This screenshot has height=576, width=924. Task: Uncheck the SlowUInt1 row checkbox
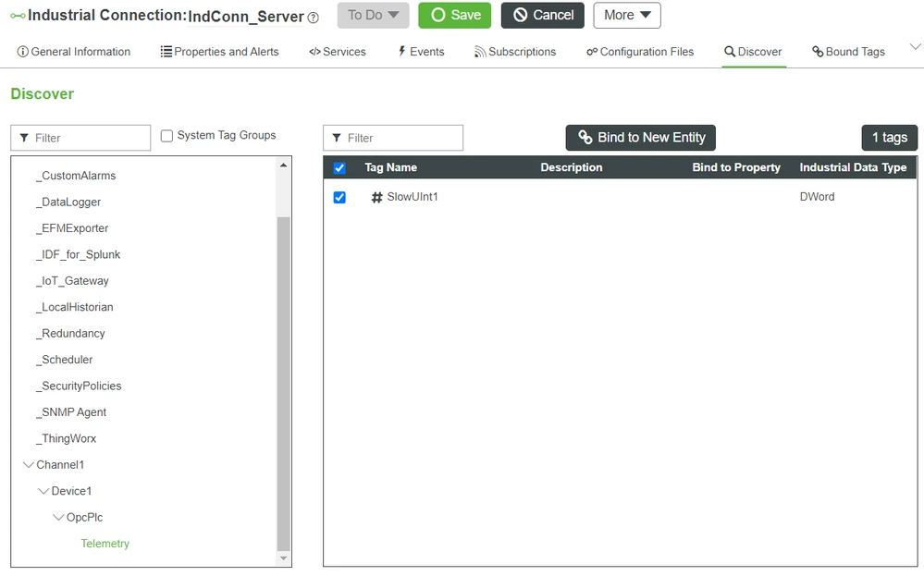[339, 197]
